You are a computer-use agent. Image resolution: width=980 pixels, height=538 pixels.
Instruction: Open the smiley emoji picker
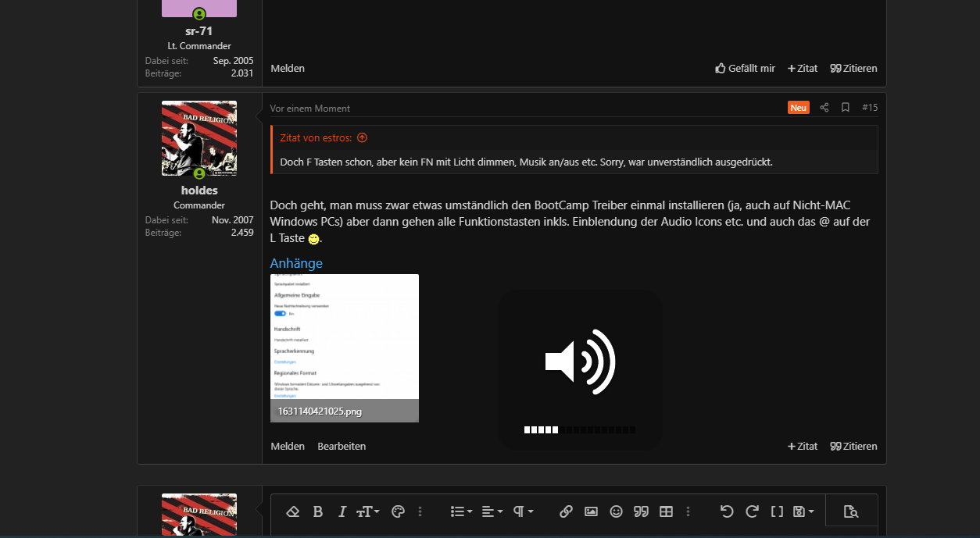pos(617,511)
